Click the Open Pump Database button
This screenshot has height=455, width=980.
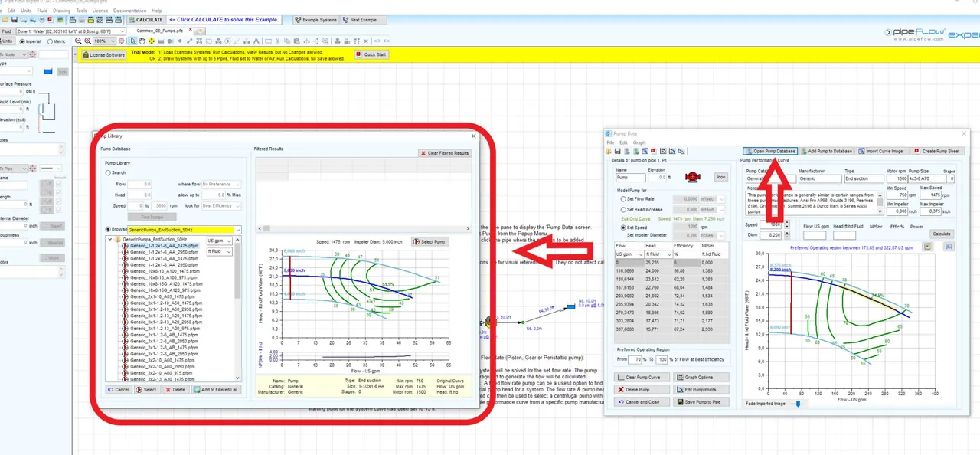[770, 151]
